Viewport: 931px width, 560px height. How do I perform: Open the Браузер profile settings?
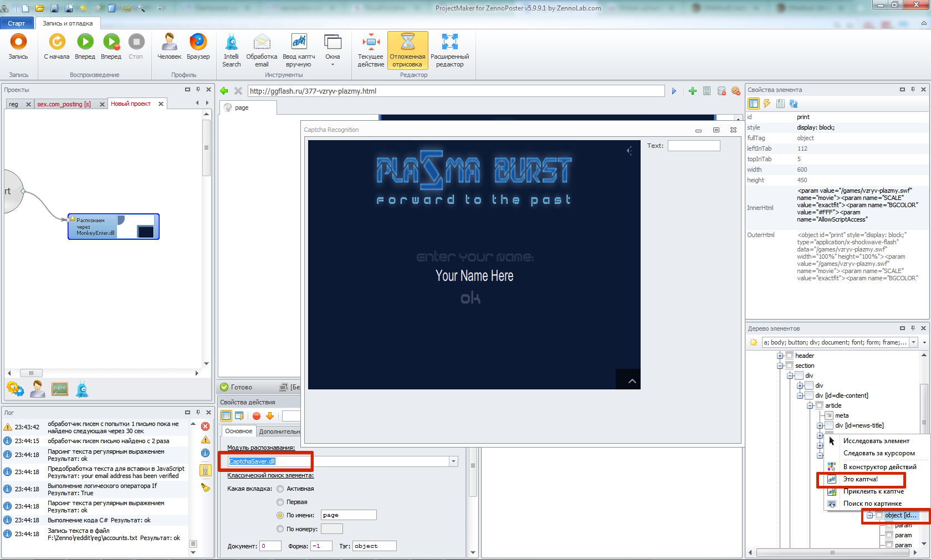click(x=198, y=48)
